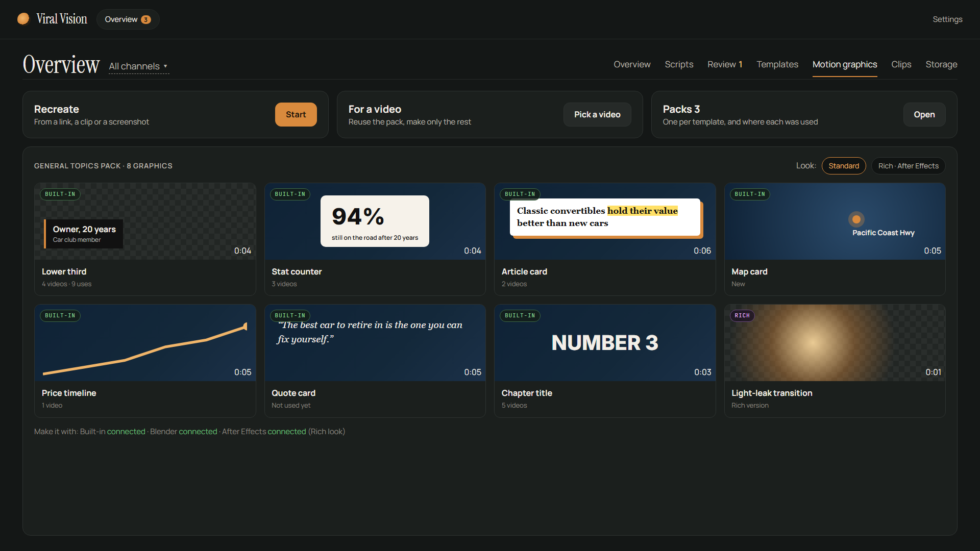Open the Quote card thumbnail
This screenshot has height=551, width=980.
tap(375, 342)
